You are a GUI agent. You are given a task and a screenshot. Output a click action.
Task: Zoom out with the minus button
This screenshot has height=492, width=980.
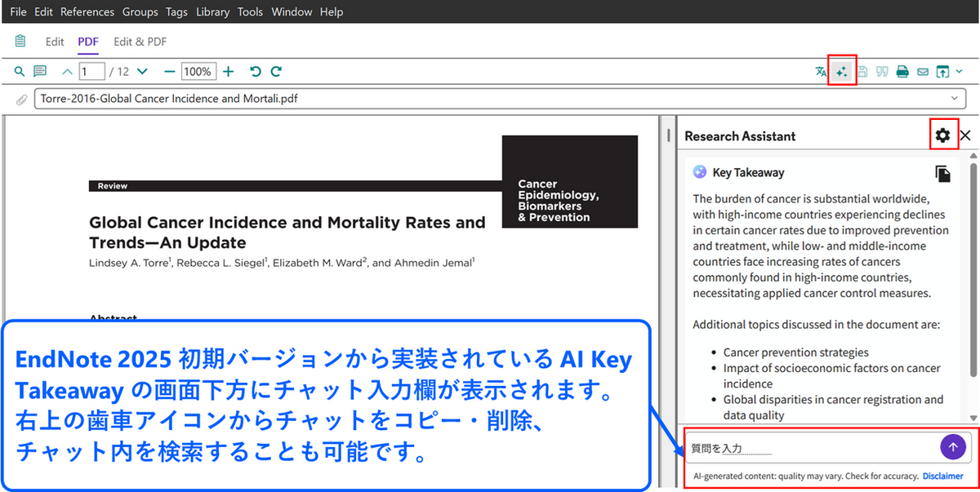pyautogui.click(x=169, y=72)
